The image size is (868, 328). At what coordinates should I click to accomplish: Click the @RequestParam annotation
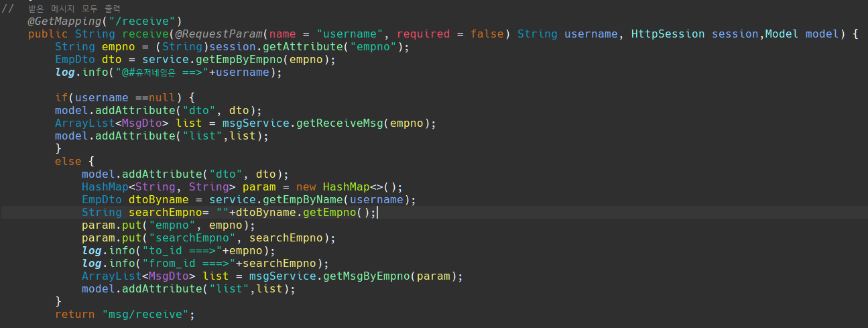click(x=219, y=34)
